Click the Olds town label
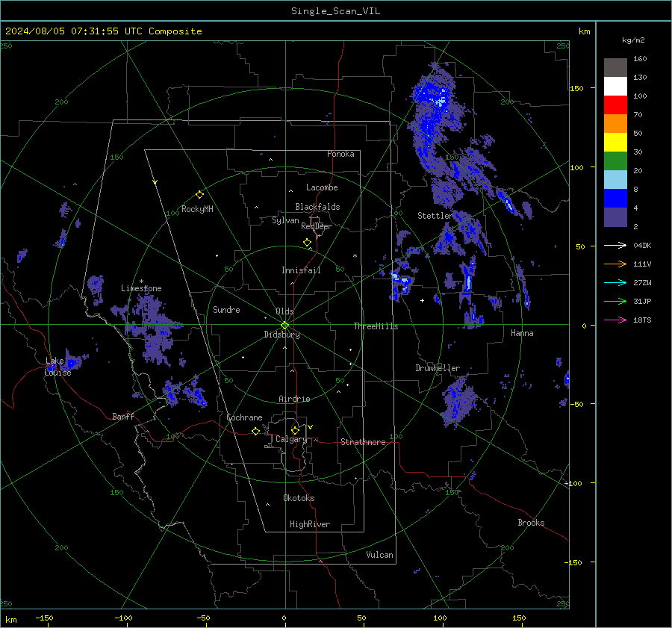 coord(284,311)
